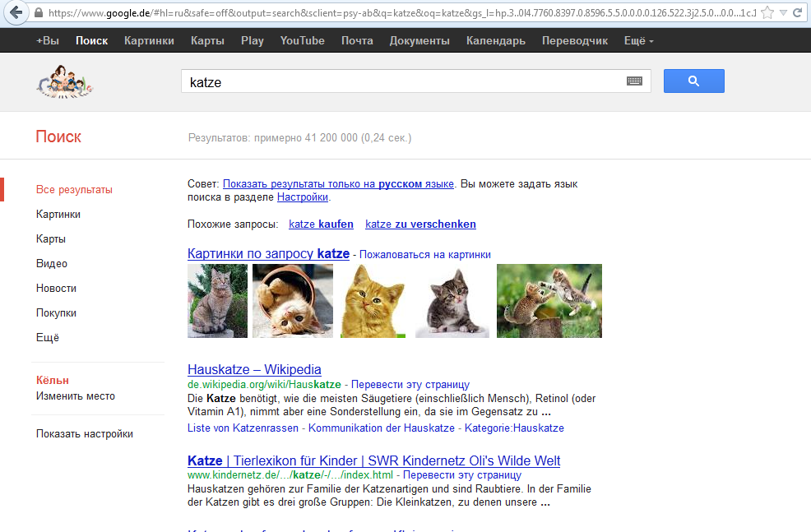
Task: Click the Кёльн location label
Action: 53,380
